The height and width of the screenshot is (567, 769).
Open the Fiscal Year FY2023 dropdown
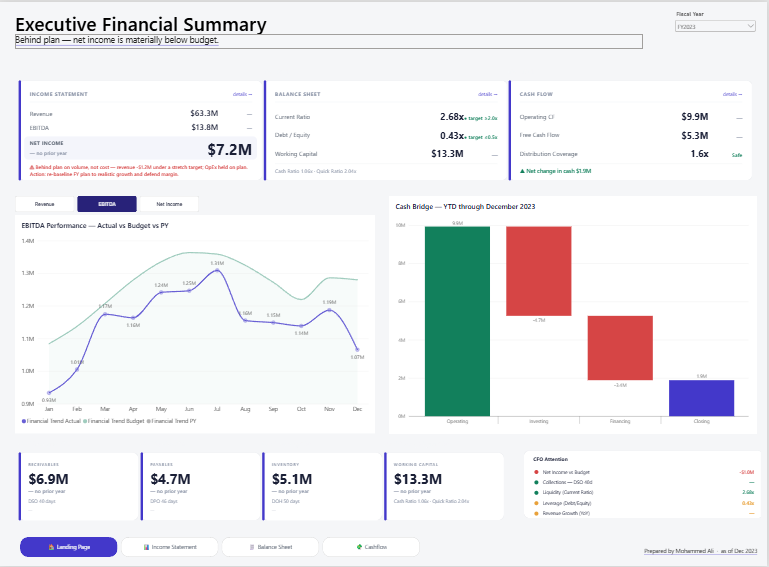click(x=715, y=26)
